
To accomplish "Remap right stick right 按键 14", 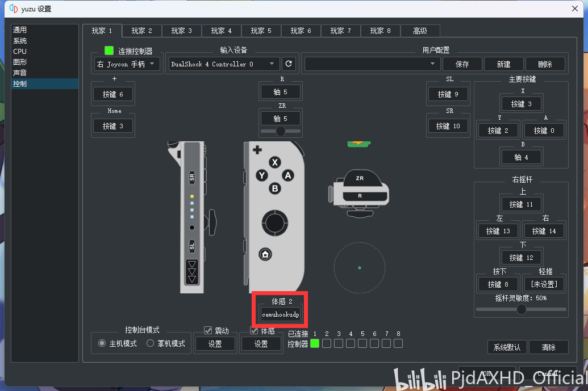I will (x=544, y=231).
